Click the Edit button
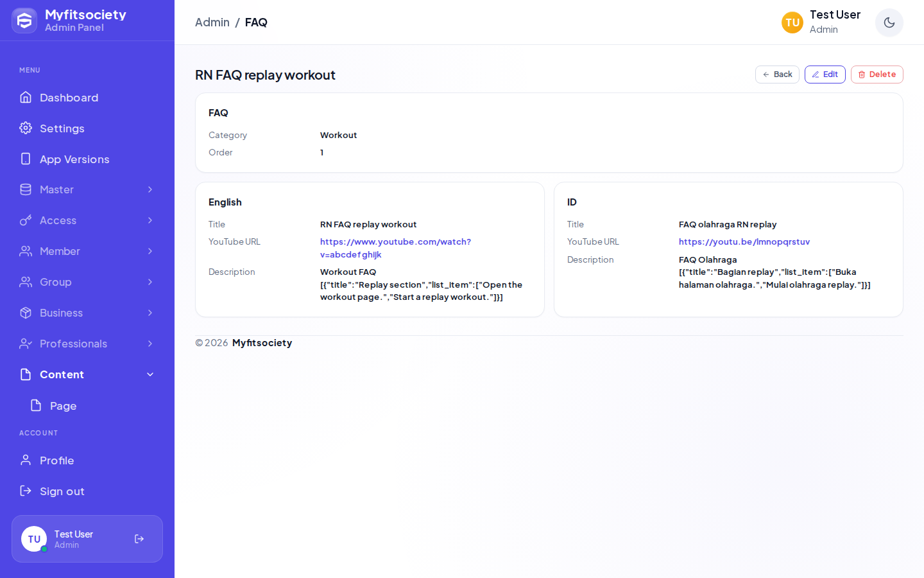 825,74
